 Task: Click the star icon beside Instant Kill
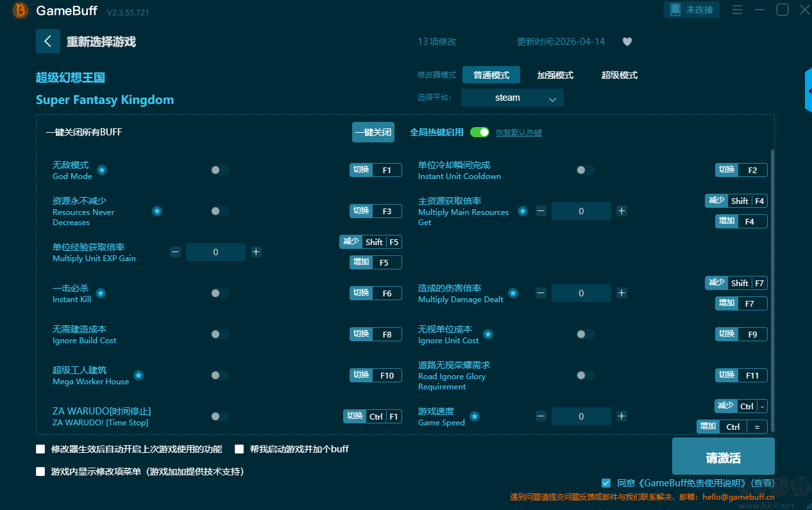(x=101, y=293)
